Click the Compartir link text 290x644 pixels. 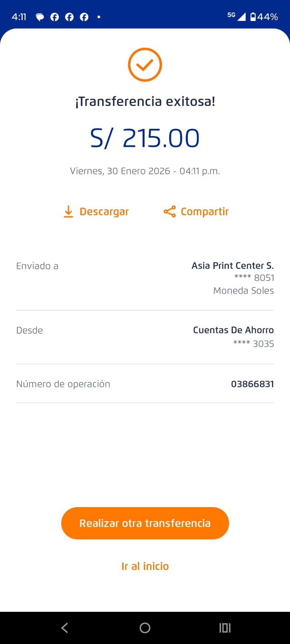[x=205, y=211]
